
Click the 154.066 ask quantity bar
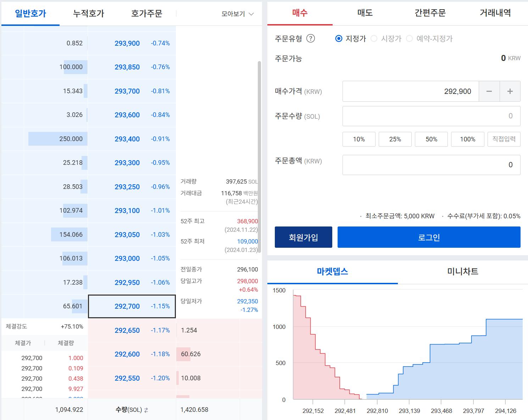coord(69,235)
